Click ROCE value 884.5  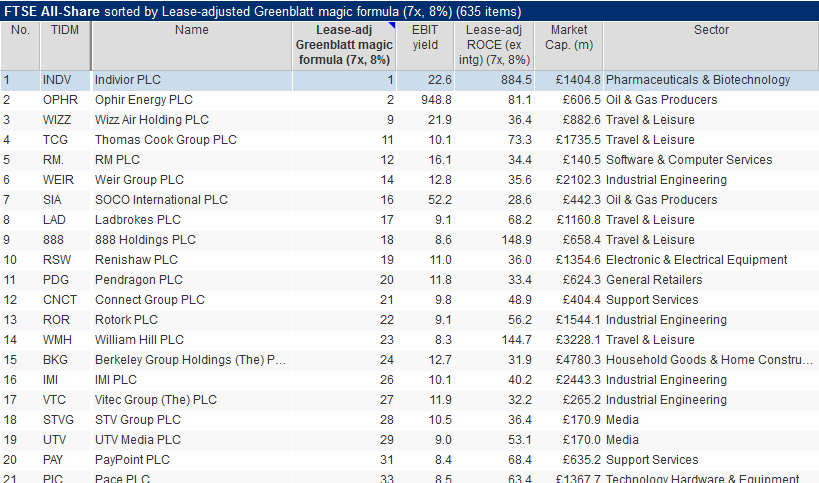[517, 80]
